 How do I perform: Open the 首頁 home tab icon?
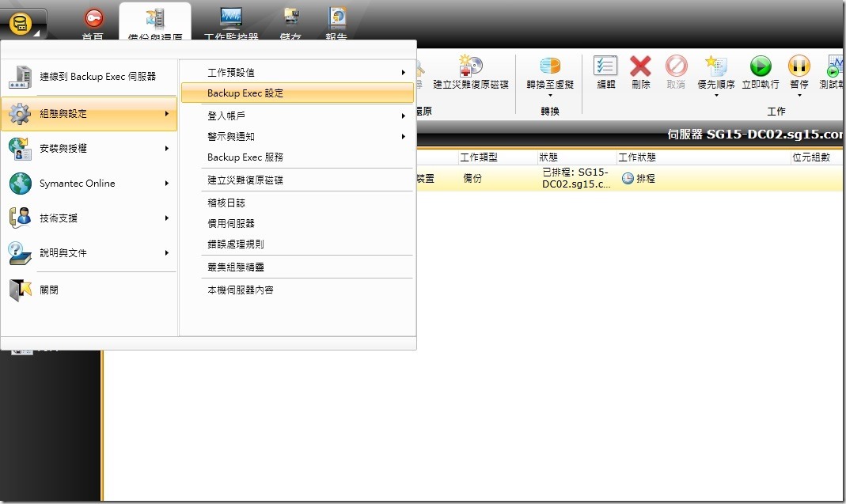click(93, 18)
